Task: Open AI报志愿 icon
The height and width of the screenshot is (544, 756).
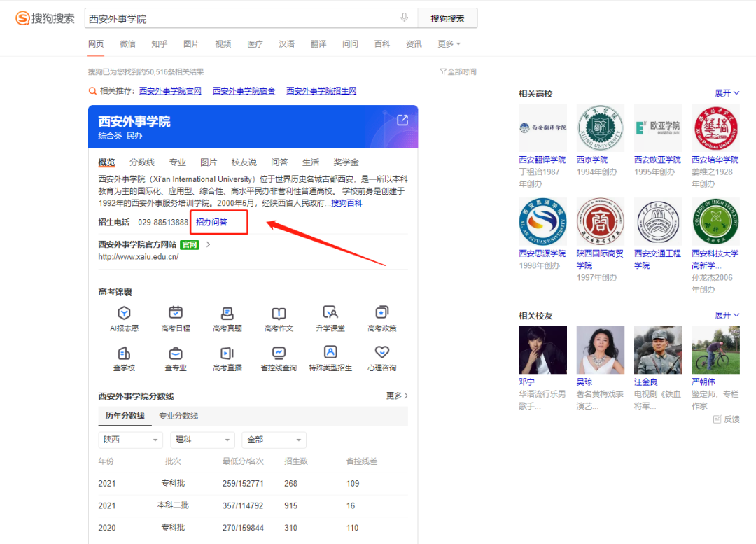Action: [x=124, y=313]
